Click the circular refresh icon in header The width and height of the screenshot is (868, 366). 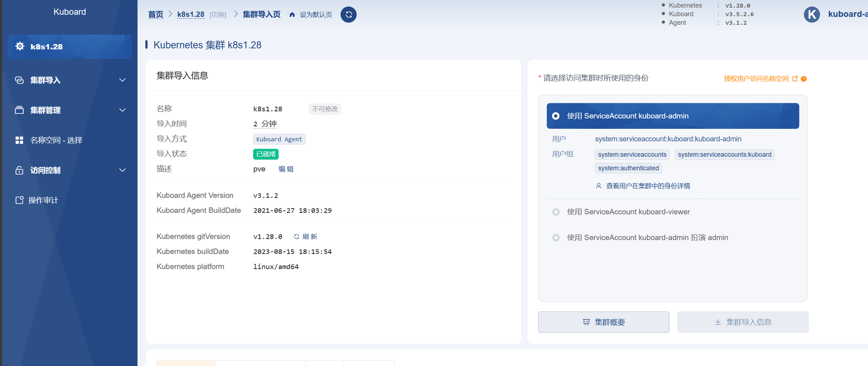[348, 15]
